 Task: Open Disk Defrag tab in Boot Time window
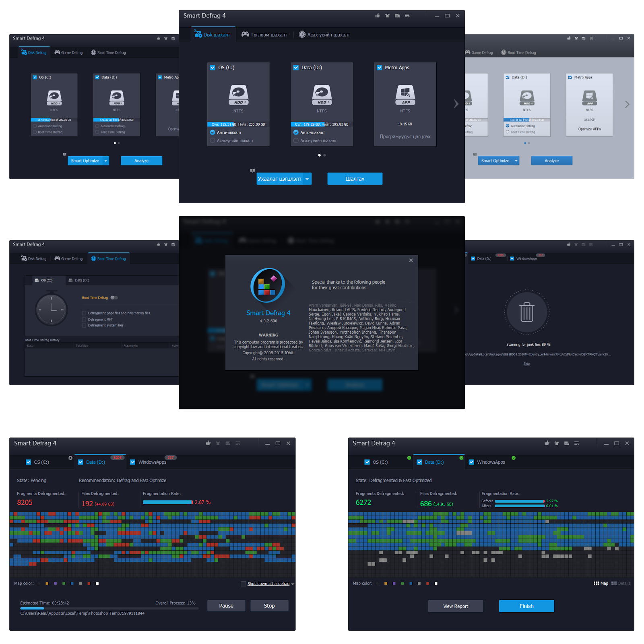point(34,258)
